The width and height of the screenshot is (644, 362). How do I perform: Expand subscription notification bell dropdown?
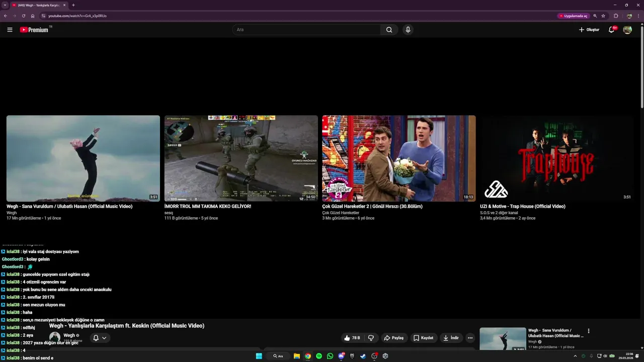click(100, 338)
